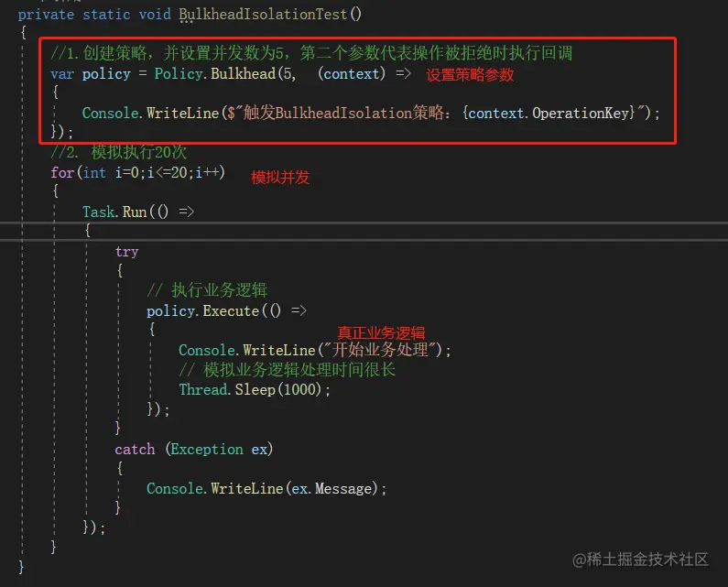
Task: Click the "try" keyword
Action: tap(126, 252)
